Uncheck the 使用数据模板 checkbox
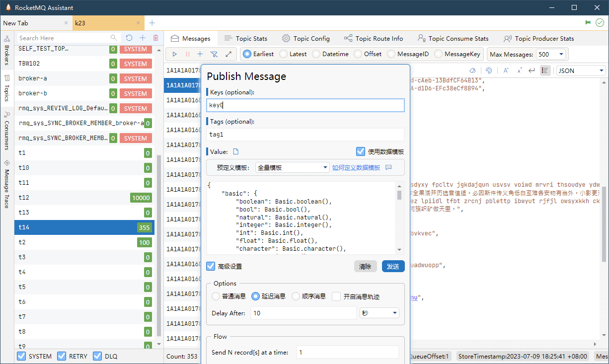The image size is (609, 364). pyautogui.click(x=361, y=151)
